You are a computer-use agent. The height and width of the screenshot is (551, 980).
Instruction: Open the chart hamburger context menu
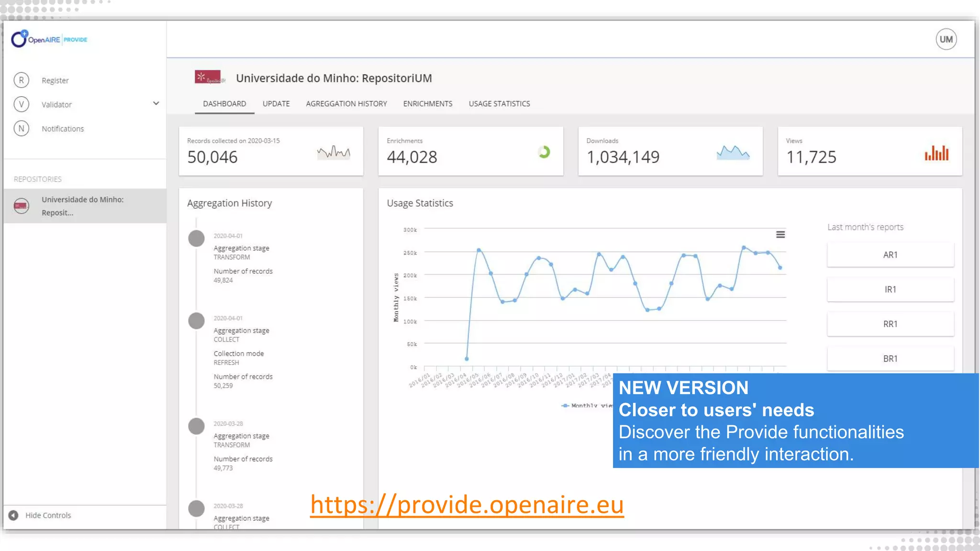coord(780,234)
